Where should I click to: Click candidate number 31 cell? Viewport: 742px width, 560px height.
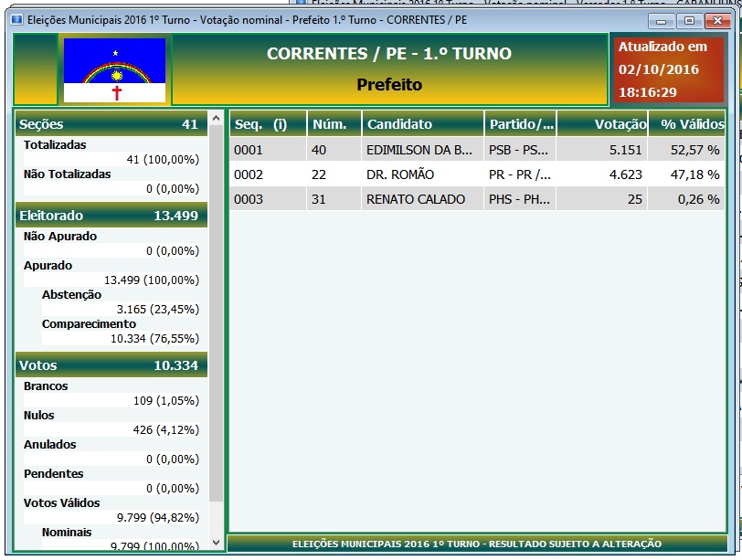334,199
